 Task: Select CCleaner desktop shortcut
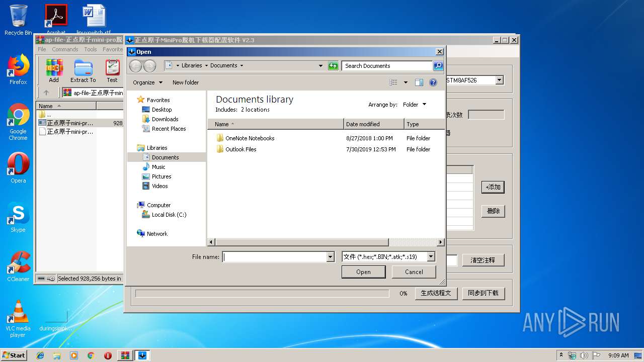point(18,266)
